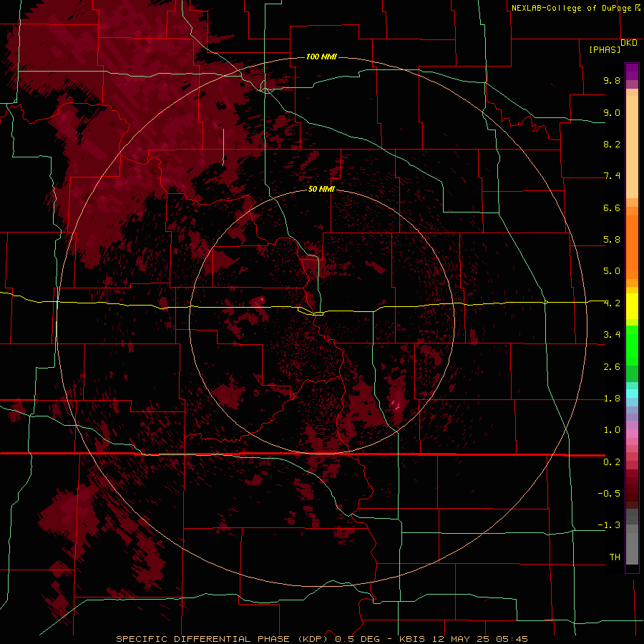The image size is (644, 644).
Task: Click the 6.6 value on color scale
Action: point(612,208)
